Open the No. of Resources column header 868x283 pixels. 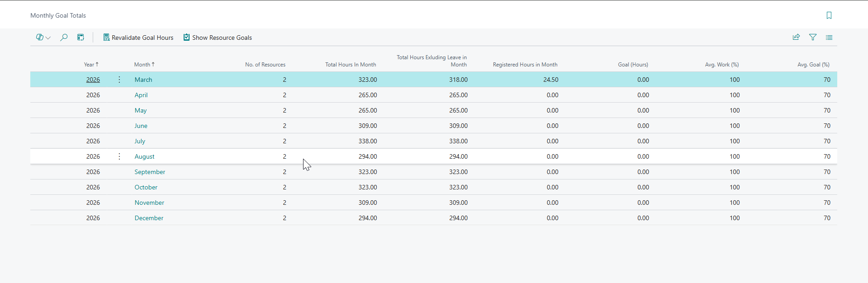pyautogui.click(x=266, y=65)
